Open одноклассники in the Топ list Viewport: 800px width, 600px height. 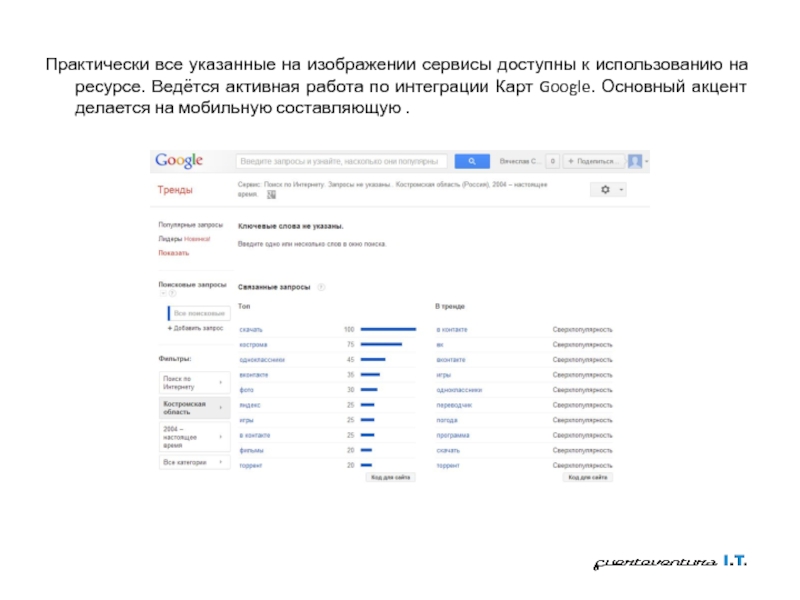tap(262, 360)
